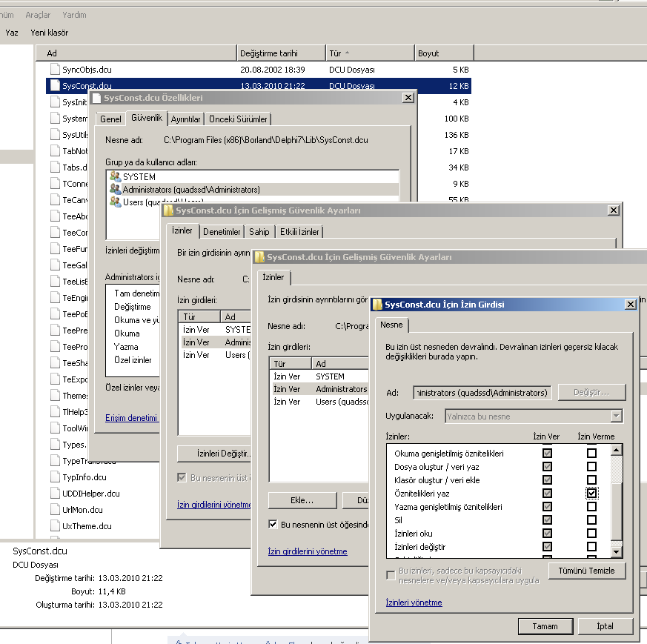Screen dimensions: 647x644
Task: Check İzin Verme for İzinleri oku
Action: point(591,533)
